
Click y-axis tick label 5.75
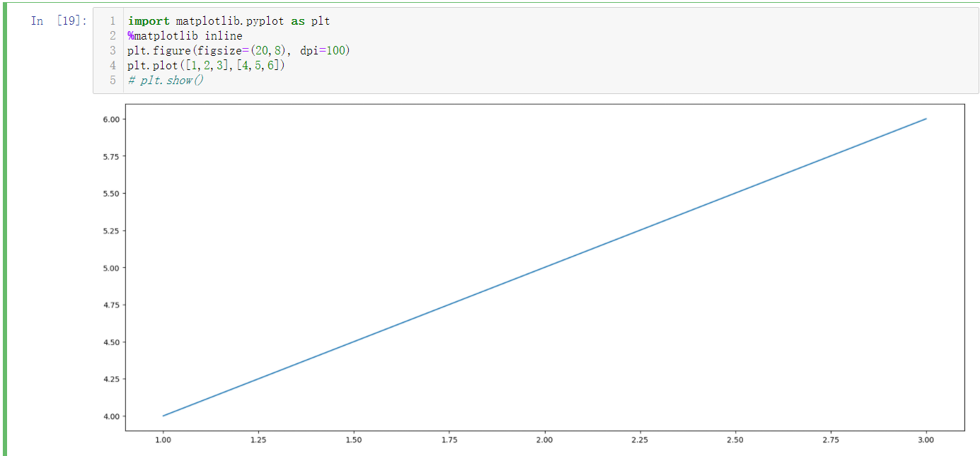pyautogui.click(x=111, y=156)
